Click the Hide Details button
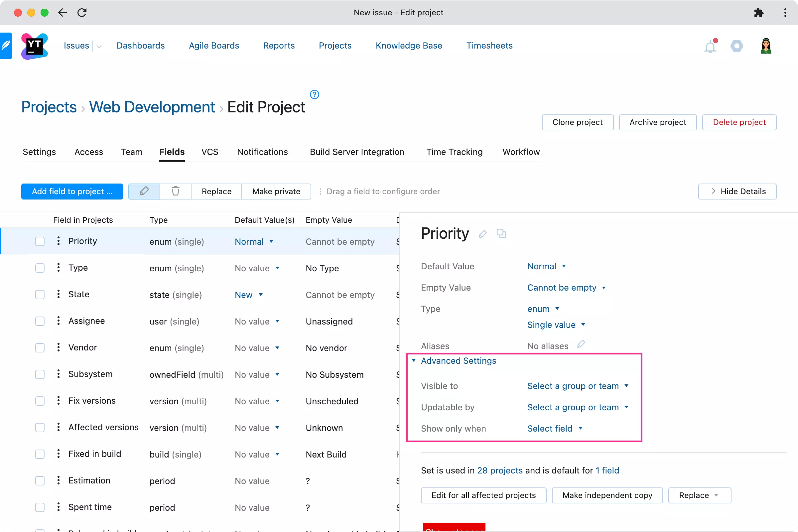Viewport: 798px width, 532px height. click(x=737, y=192)
